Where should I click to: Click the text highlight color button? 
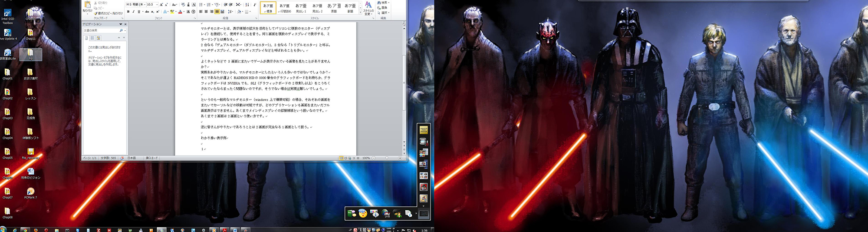[x=172, y=12]
